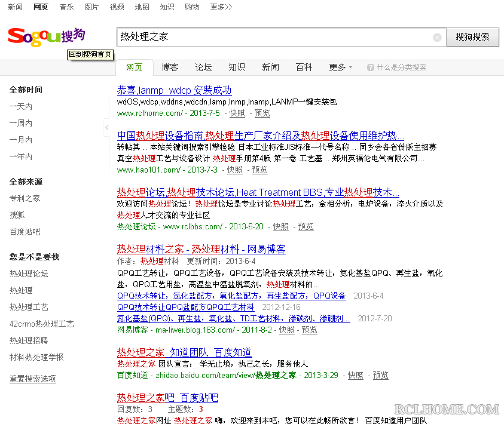The image size is (504, 424).
Task: Search suggested term 热处理工艺
Action: pyautogui.click(x=29, y=307)
